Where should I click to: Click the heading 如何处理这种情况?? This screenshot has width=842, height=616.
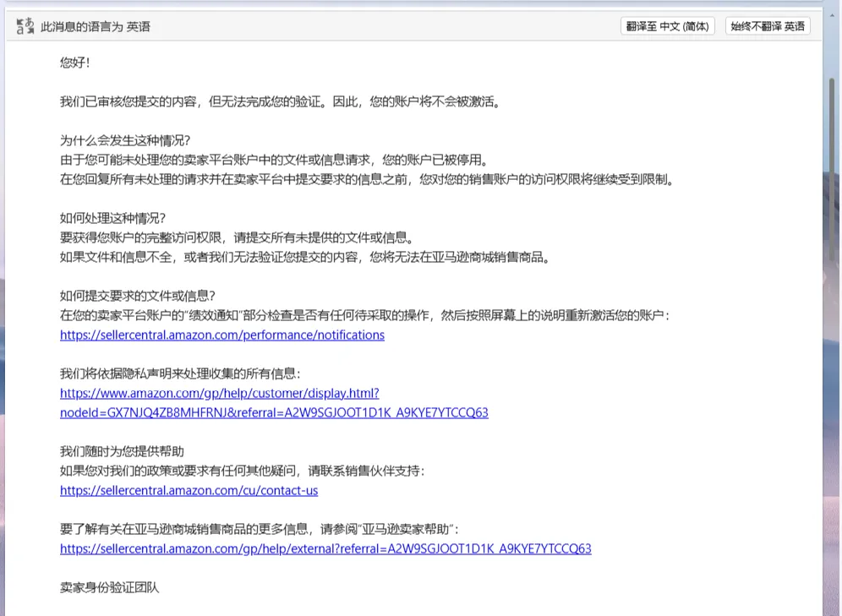[x=112, y=218]
